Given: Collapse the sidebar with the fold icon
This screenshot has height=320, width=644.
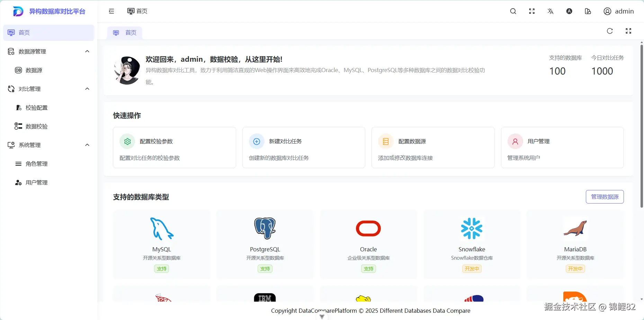Looking at the screenshot, I should point(111,11).
